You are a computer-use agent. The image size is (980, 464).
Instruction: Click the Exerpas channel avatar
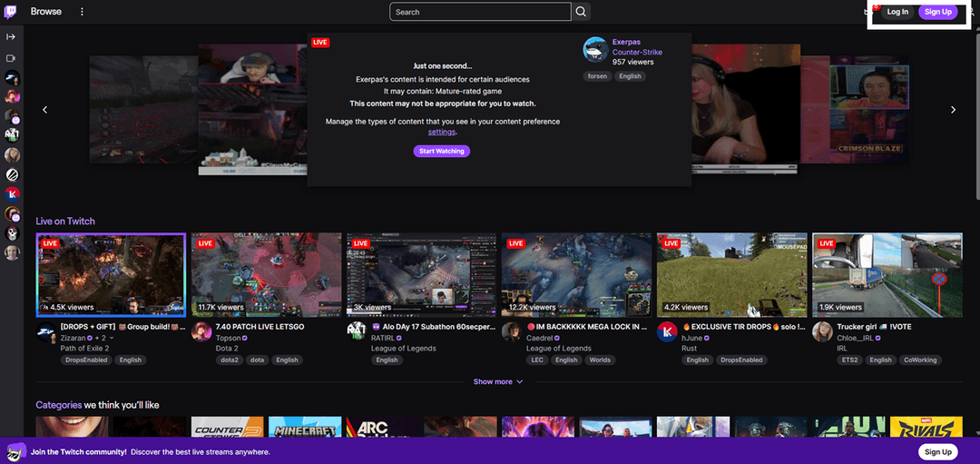595,49
